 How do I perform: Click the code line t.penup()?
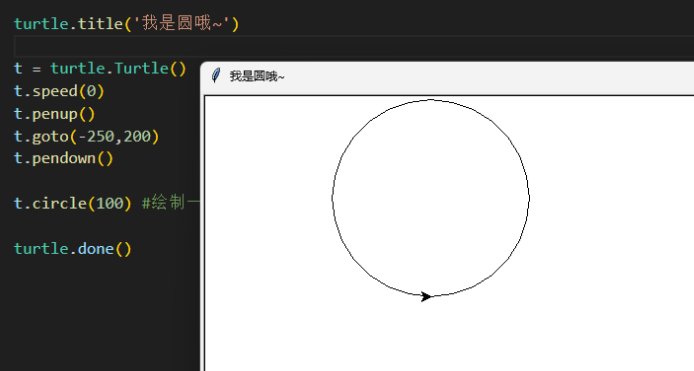[54, 114]
